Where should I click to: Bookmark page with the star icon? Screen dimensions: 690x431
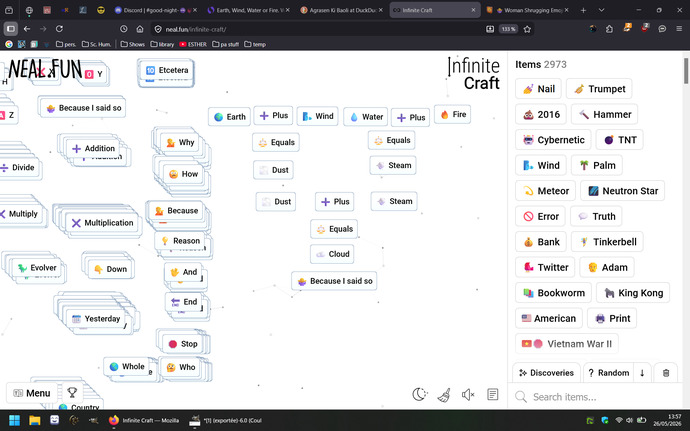(x=527, y=29)
